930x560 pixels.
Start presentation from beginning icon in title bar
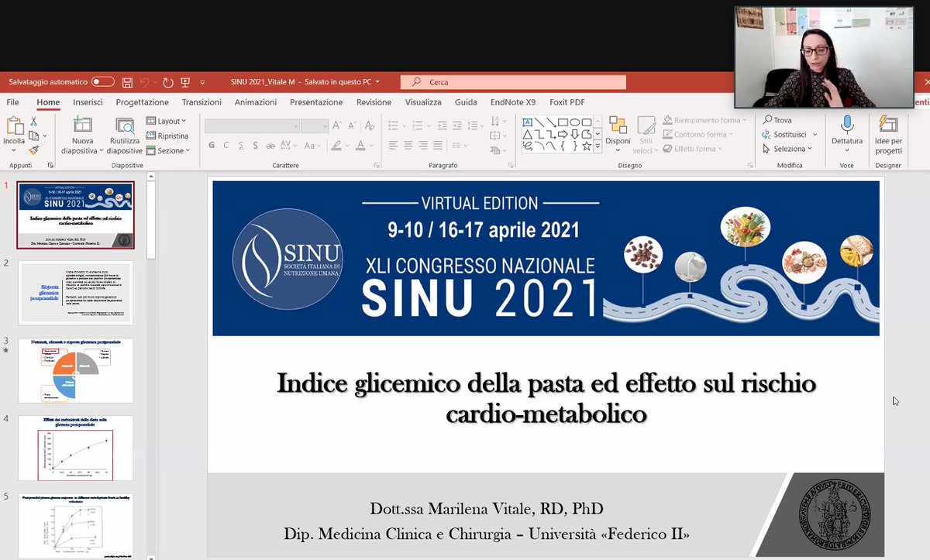click(185, 82)
